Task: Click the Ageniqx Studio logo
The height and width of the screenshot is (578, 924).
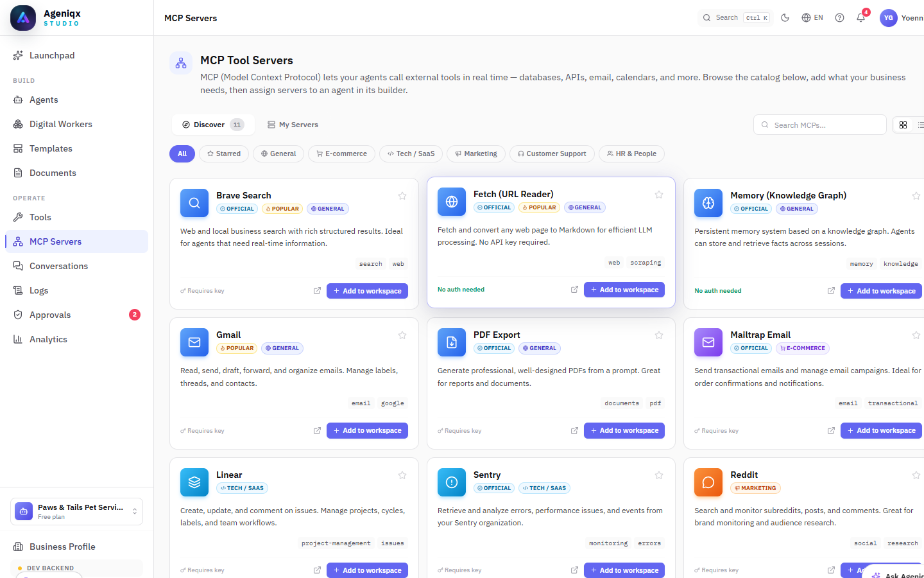Action: 23,18
